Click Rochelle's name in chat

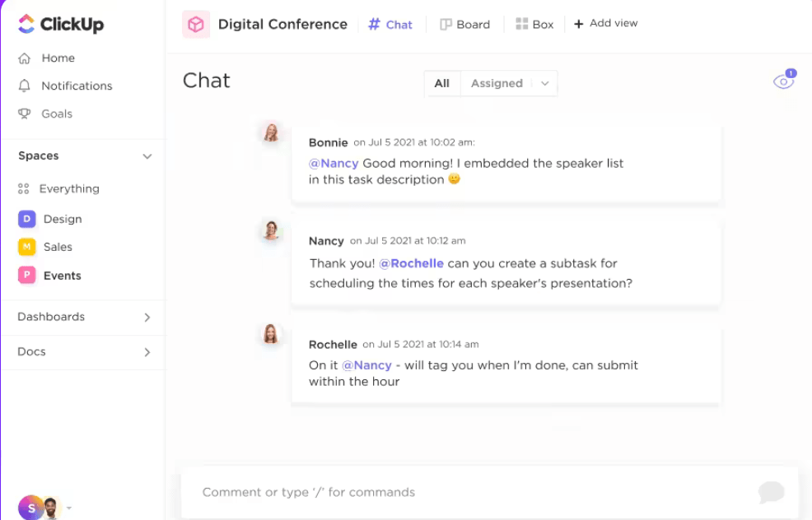(333, 344)
